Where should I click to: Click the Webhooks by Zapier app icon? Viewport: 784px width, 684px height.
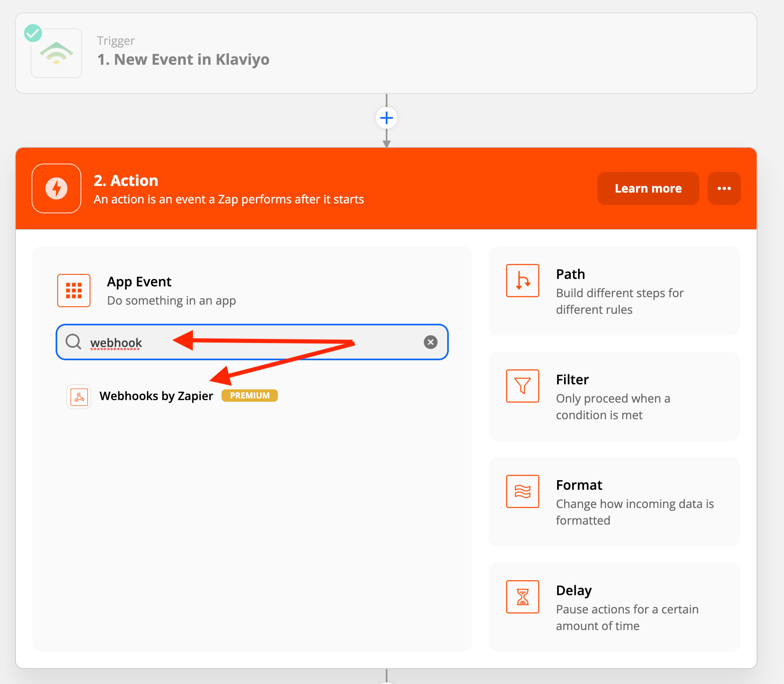coord(79,397)
